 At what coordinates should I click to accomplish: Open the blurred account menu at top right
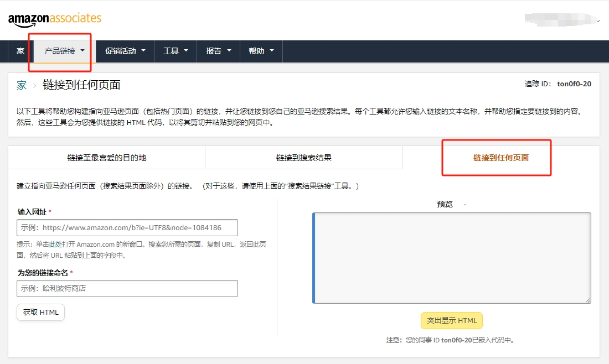tap(562, 19)
